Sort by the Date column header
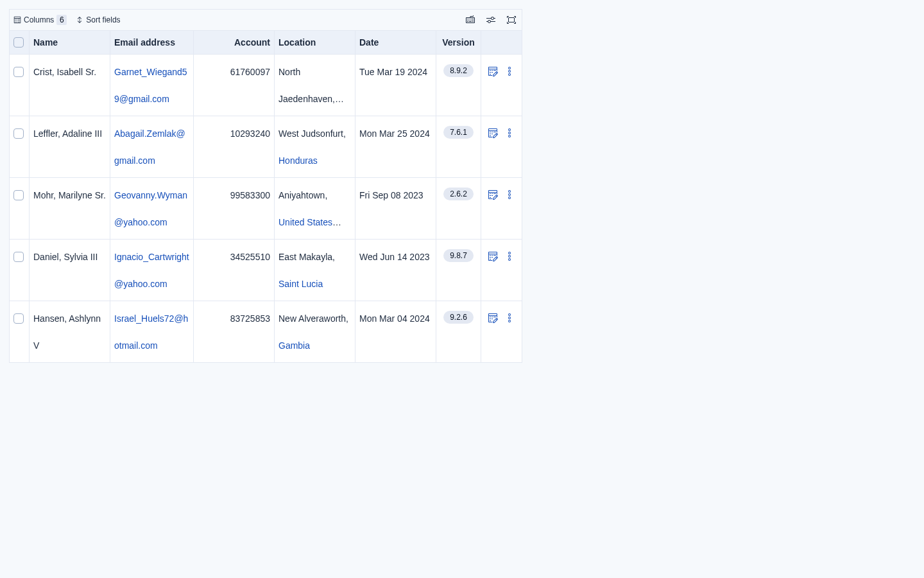Screen dimensions: 924x578 click(x=395, y=42)
